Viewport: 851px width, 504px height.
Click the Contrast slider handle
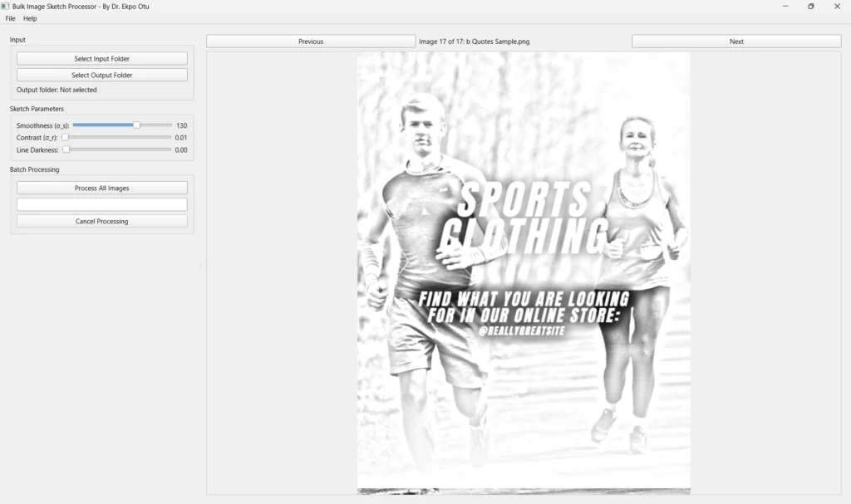tap(65, 137)
